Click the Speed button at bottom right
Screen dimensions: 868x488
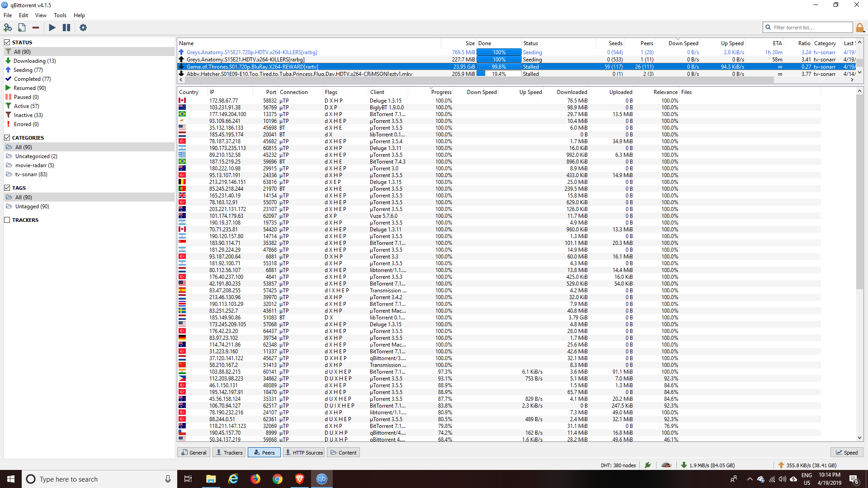tap(846, 452)
